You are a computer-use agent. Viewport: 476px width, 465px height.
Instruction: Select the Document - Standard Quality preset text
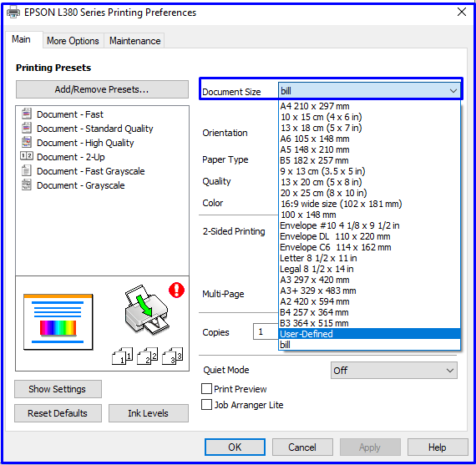[95, 129]
